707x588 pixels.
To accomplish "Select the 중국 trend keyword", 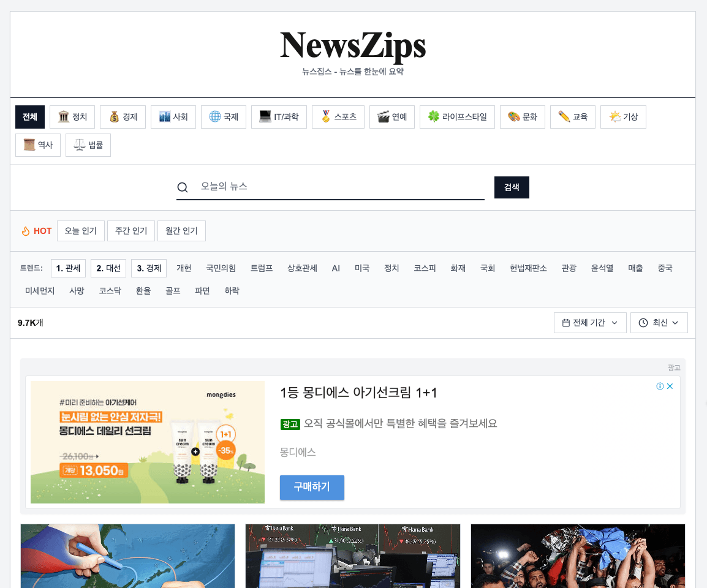I will [x=665, y=268].
